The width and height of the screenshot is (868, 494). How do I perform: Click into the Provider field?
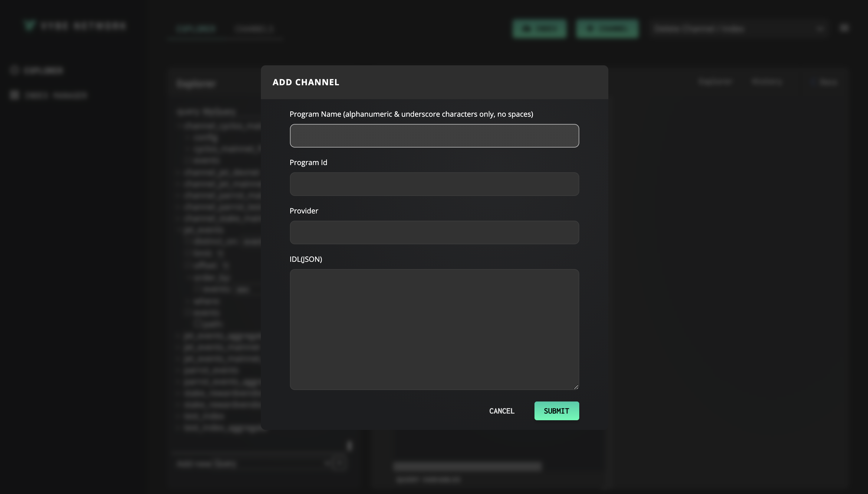point(434,232)
